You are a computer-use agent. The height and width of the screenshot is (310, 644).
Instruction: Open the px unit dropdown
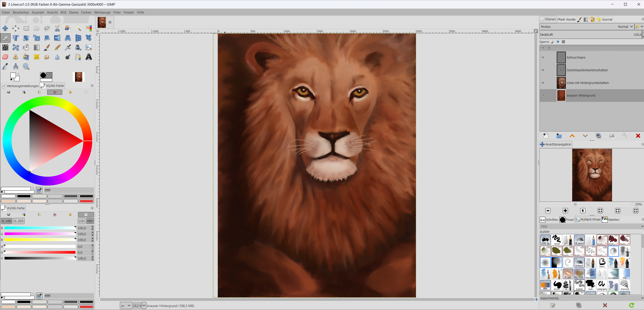pyautogui.click(x=126, y=305)
